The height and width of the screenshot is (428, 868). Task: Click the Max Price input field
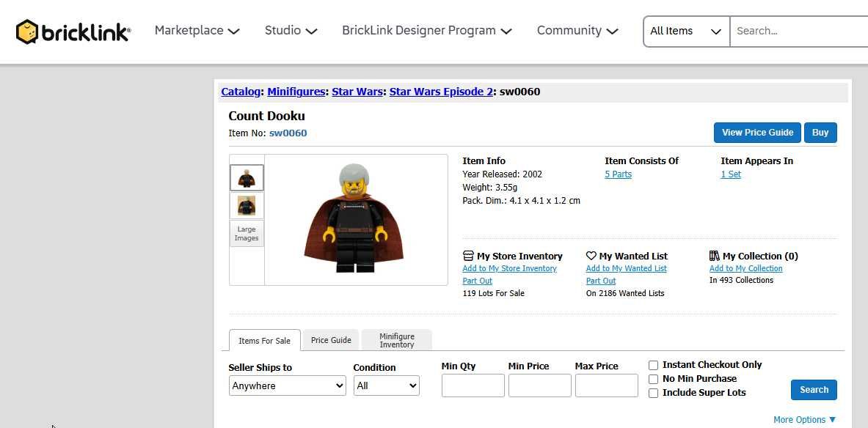[607, 385]
